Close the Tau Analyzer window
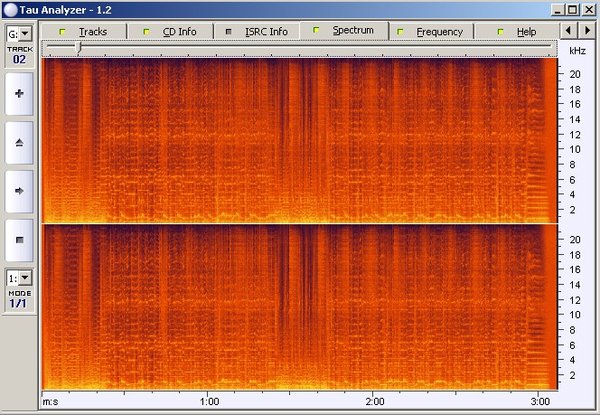600x415 pixels. (x=588, y=10)
